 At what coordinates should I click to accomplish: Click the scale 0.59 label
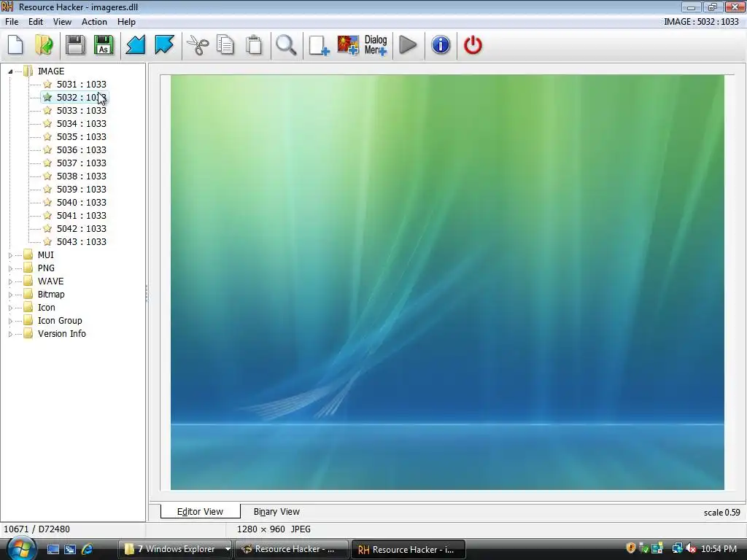721,513
